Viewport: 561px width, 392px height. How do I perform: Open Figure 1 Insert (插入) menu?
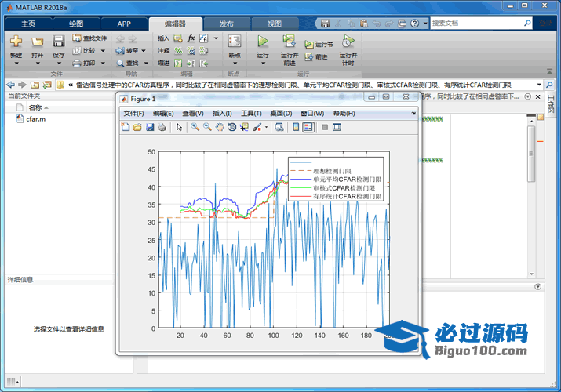tap(222, 113)
